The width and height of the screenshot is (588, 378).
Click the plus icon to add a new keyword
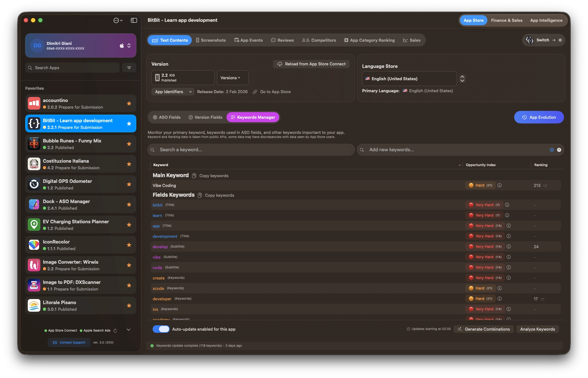pos(552,150)
